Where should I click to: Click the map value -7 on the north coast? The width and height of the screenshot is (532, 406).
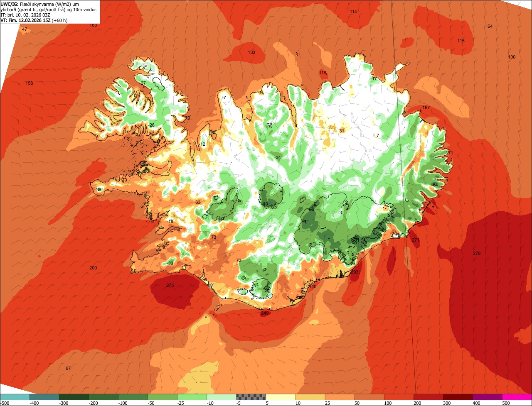coord(224,98)
